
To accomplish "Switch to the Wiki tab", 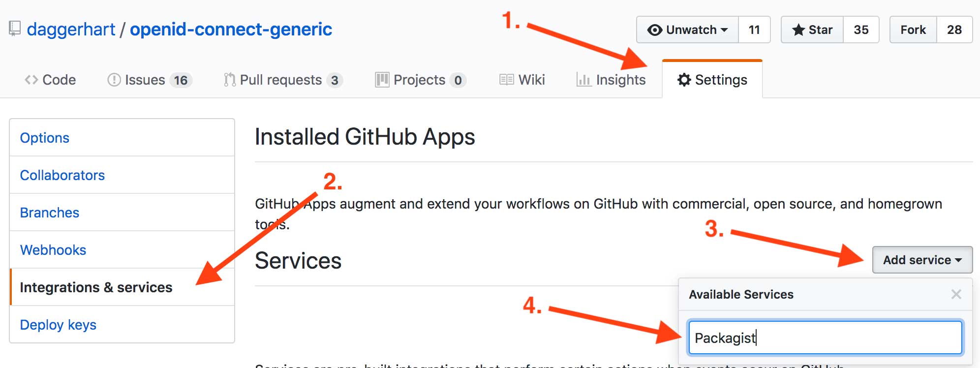I will (522, 80).
